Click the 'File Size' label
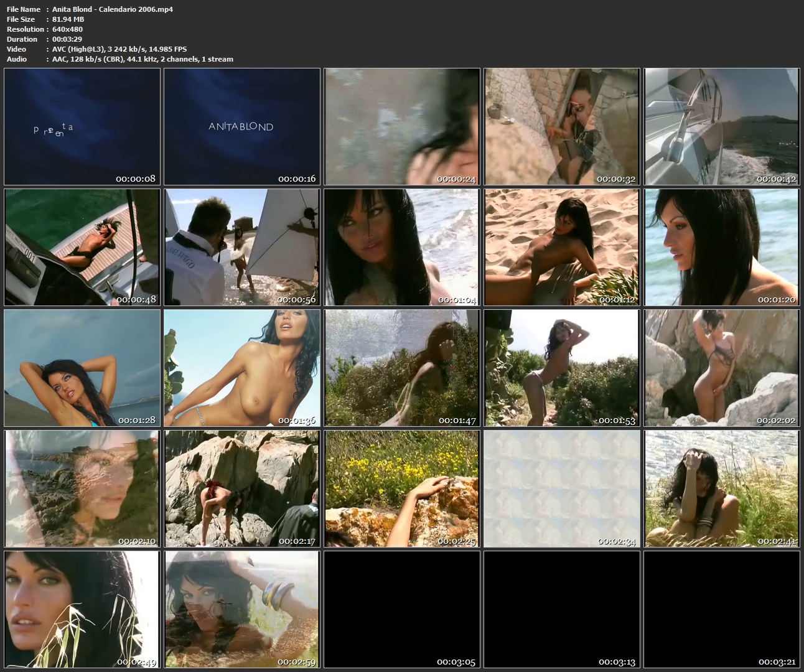804x672 pixels. point(21,19)
